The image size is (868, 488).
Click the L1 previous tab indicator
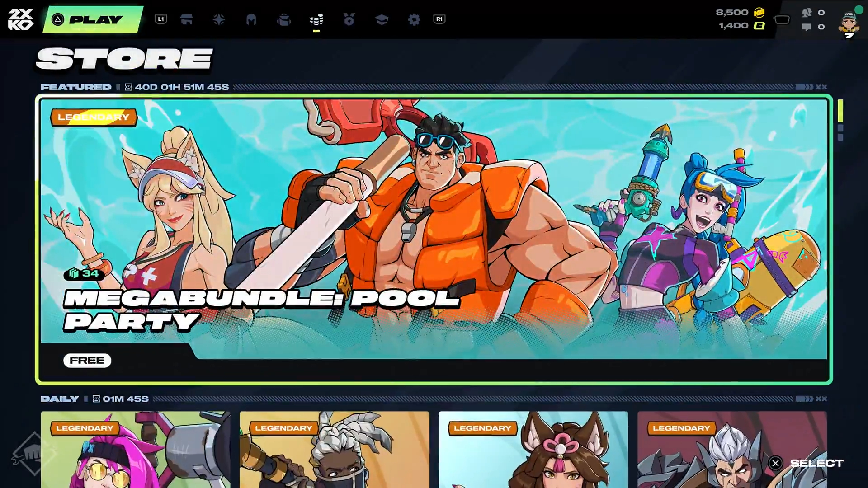click(161, 19)
